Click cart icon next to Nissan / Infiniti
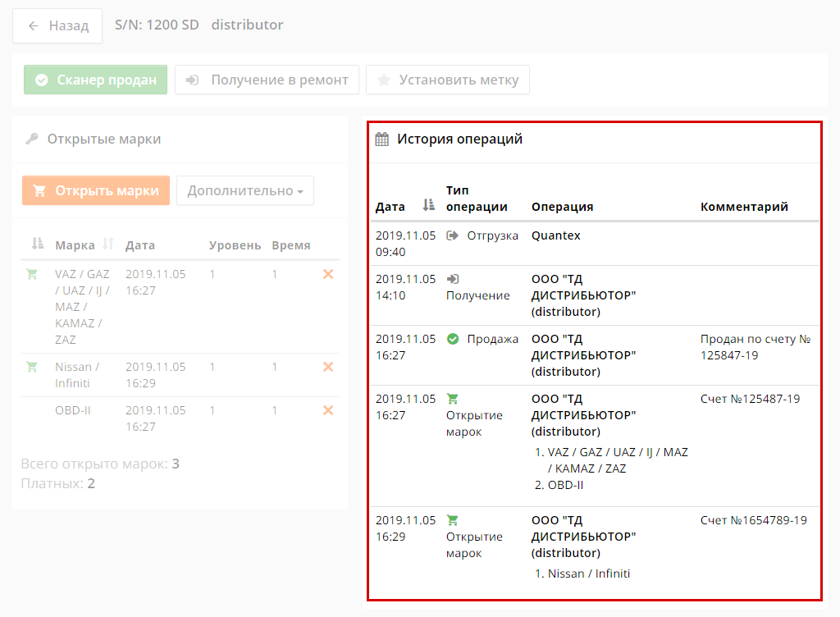The width and height of the screenshot is (840, 617). coord(32,367)
